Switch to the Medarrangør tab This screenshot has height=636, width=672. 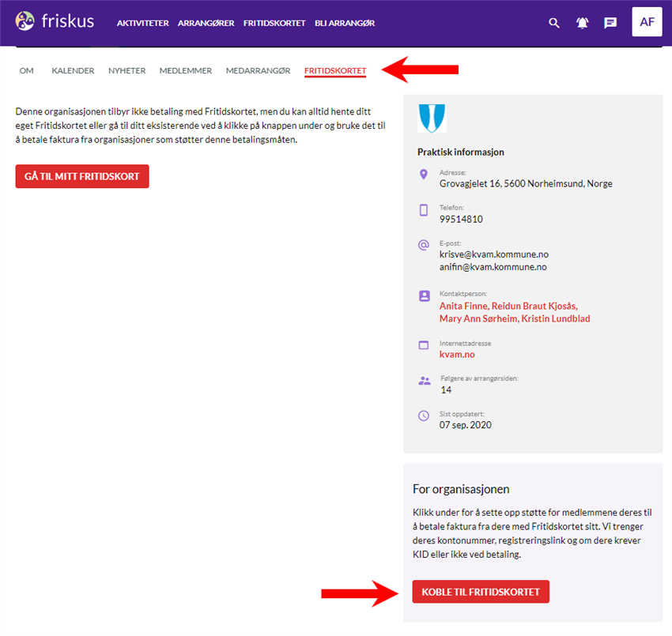tap(258, 70)
